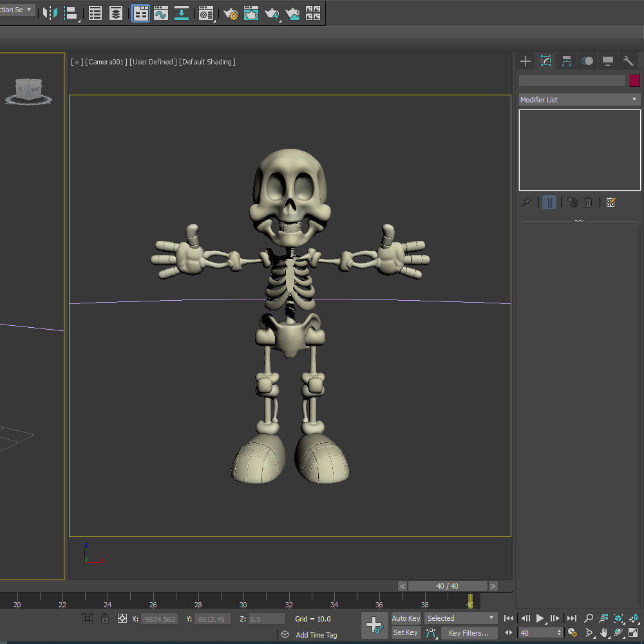Step time slider back one frame

click(402, 586)
